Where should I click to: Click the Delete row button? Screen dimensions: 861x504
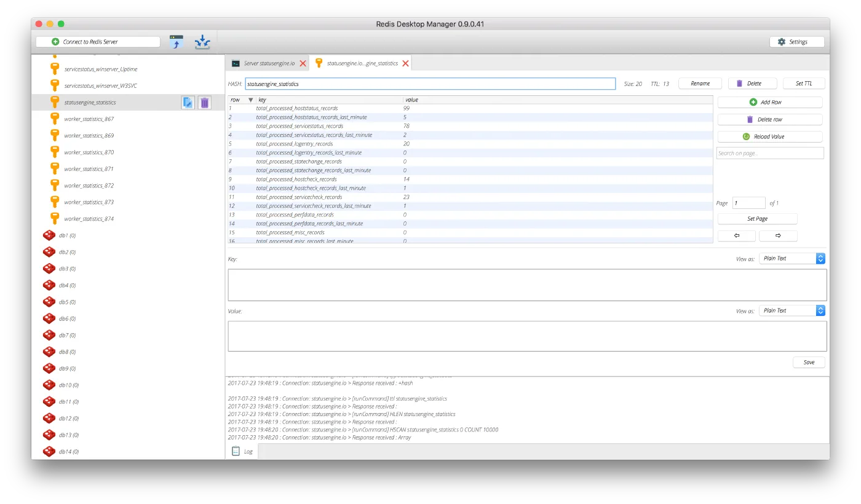(x=769, y=119)
